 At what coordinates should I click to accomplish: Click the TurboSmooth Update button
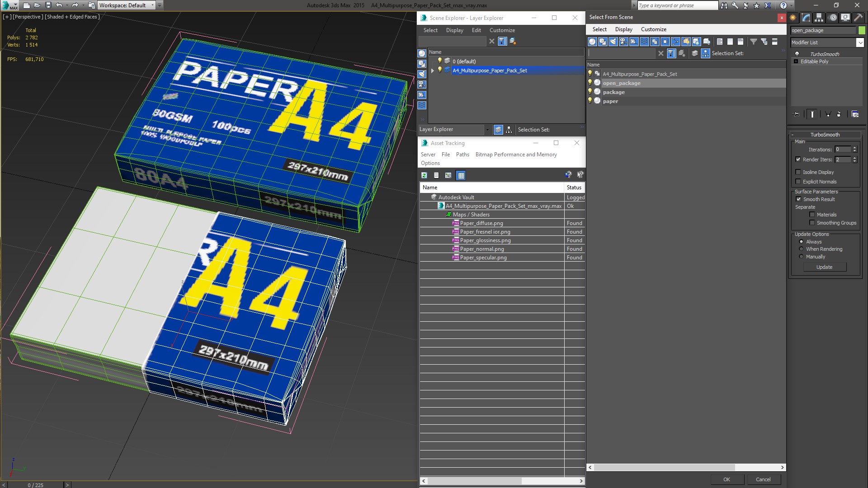click(824, 267)
